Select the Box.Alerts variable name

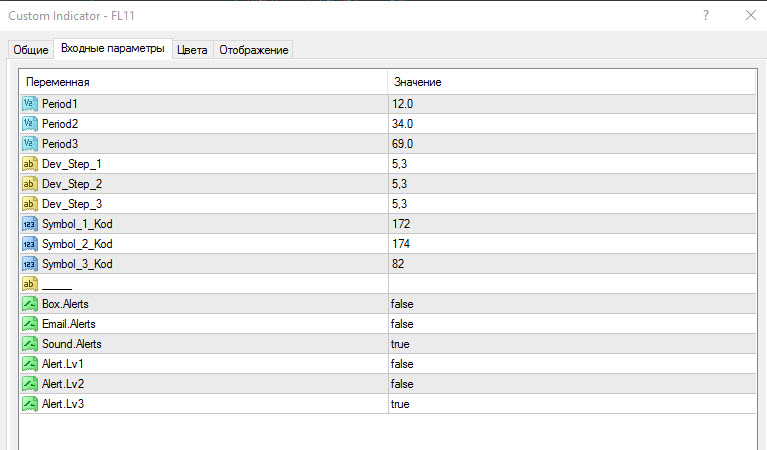point(65,304)
